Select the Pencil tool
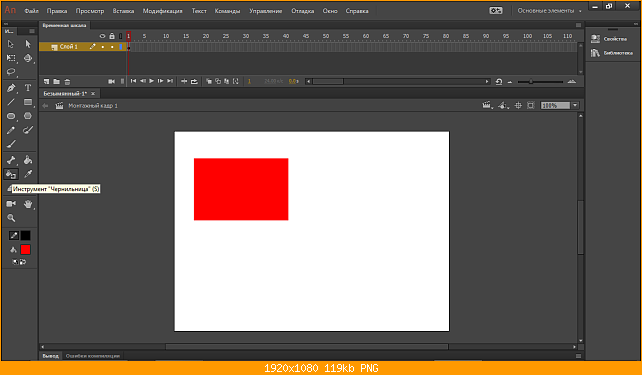The height and width of the screenshot is (375, 642). pyautogui.click(x=11, y=130)
